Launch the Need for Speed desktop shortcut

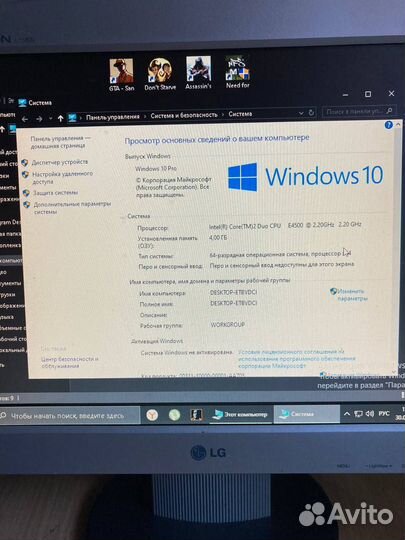point(237,72)
